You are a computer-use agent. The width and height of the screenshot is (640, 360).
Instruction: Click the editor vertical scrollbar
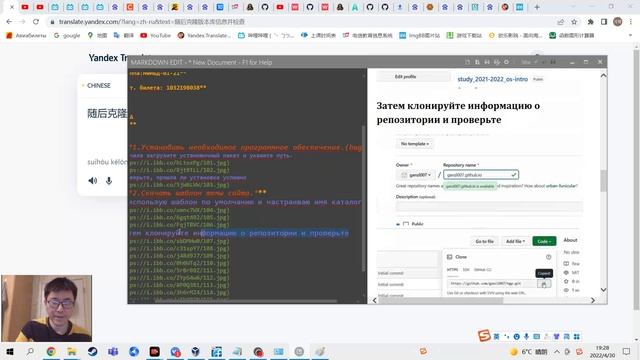(x=364, y=198)
